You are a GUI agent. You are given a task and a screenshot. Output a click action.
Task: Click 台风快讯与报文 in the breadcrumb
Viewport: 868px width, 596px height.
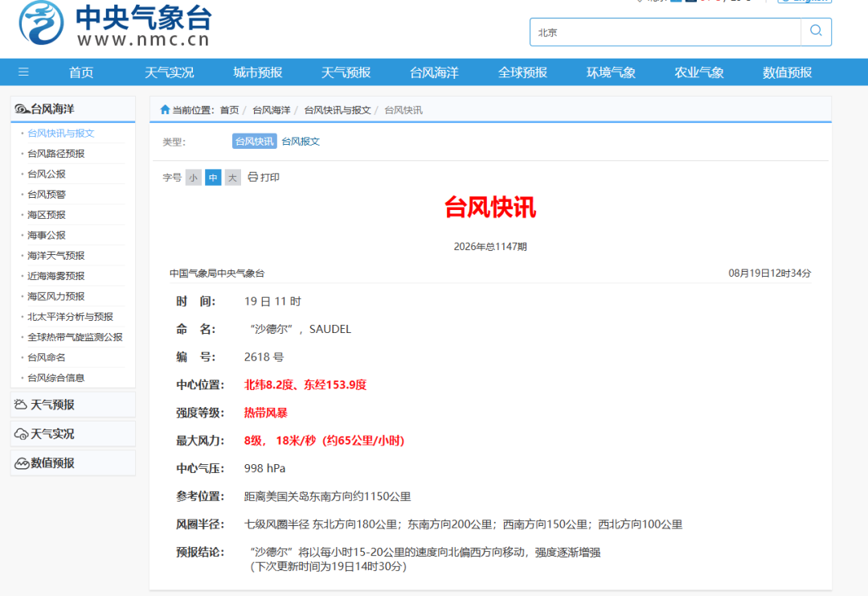(337, 110)
